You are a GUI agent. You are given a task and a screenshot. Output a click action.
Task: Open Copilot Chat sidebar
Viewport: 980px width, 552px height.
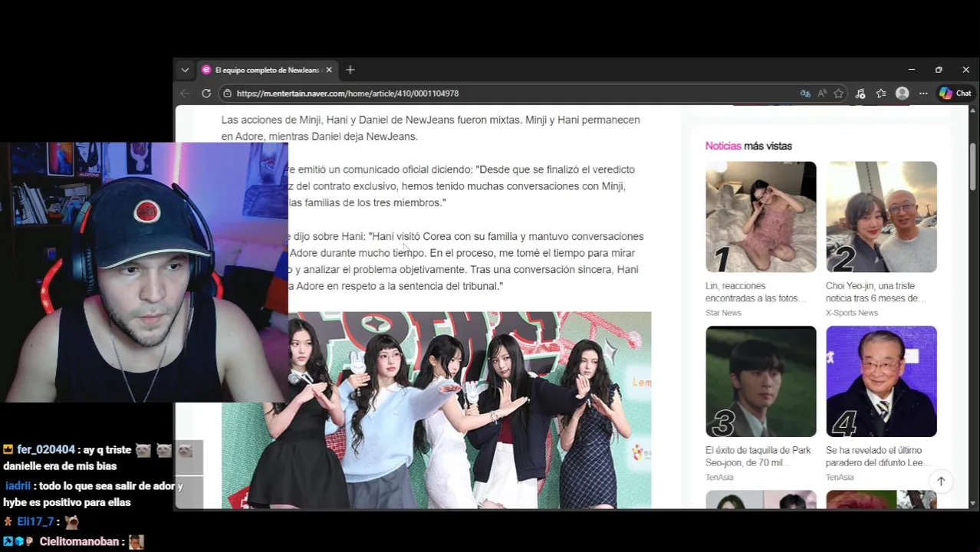point(955,94)
